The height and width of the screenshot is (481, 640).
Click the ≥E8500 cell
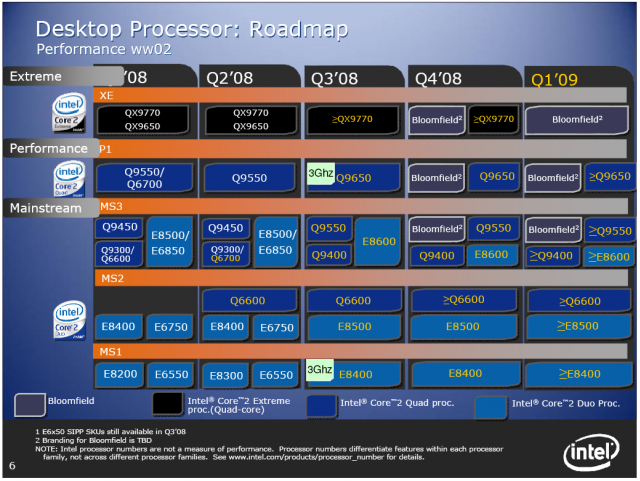[578, 326]
